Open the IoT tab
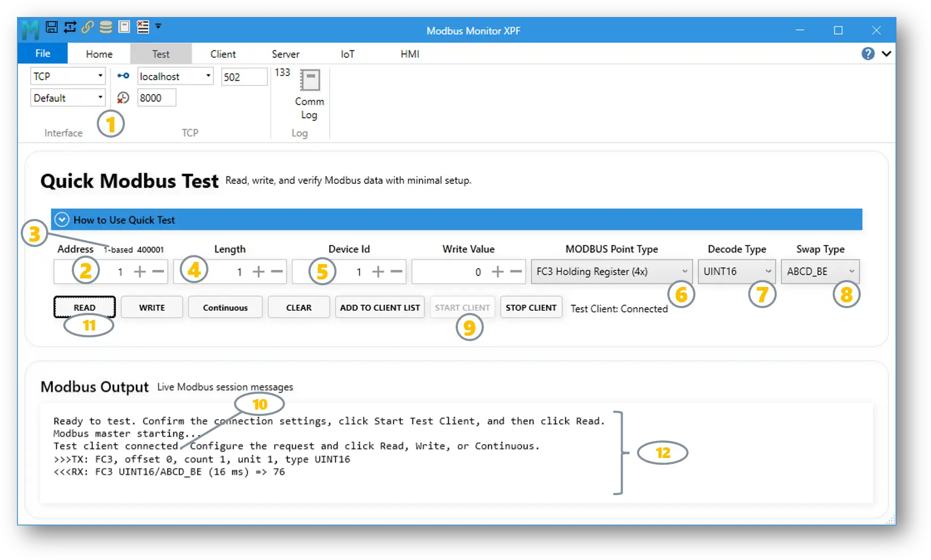Viewport: 931px width, 560px height. pos(347,54)
